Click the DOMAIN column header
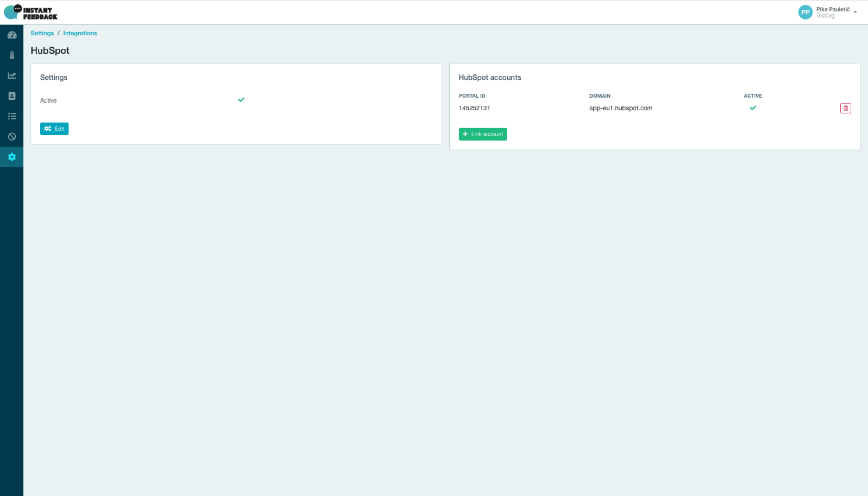 point(600,96)
